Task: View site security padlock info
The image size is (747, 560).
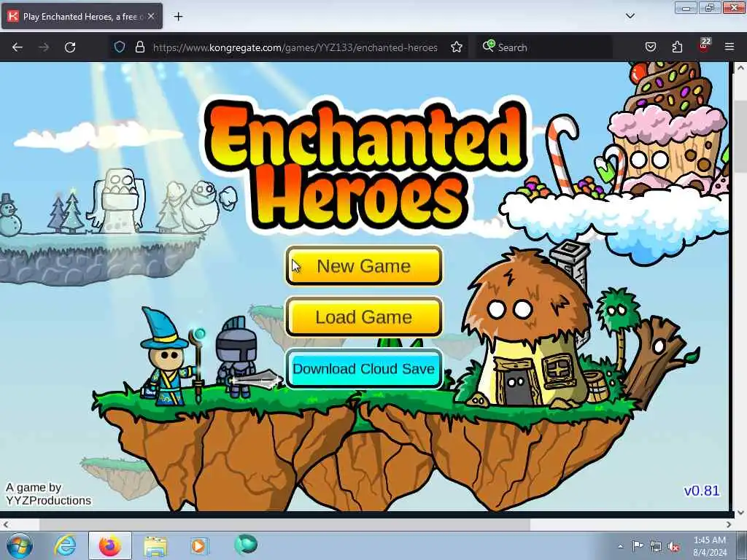Action: [x=139, y=47]
